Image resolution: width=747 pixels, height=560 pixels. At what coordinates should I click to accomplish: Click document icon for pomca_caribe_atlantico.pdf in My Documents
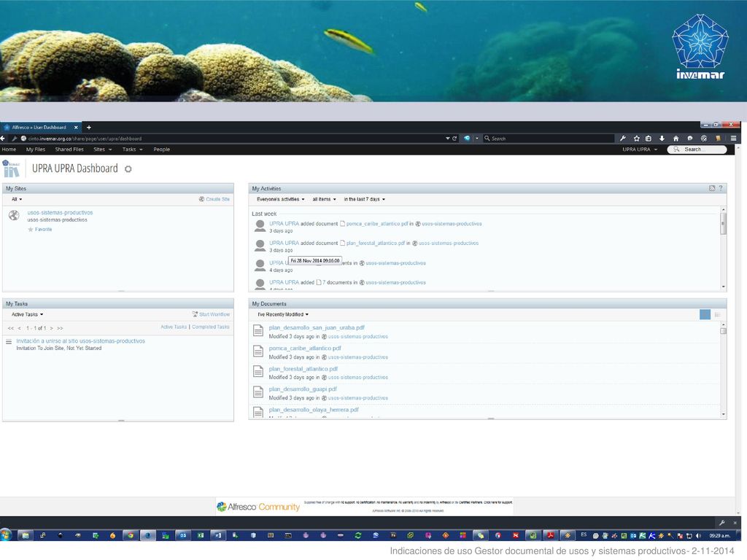(x=258, y=351)
